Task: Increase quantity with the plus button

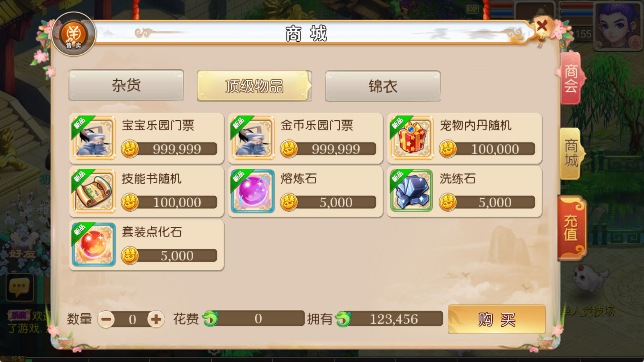Action: (156, 319)
